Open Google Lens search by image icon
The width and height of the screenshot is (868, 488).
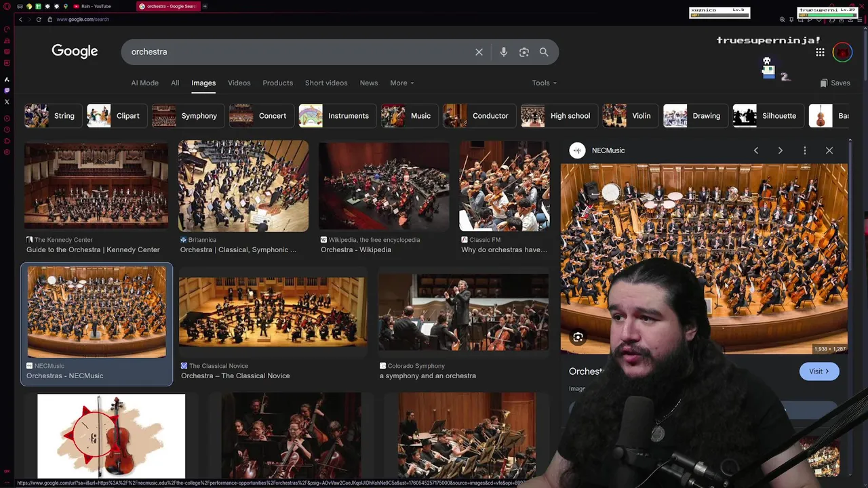coord(524,52)
